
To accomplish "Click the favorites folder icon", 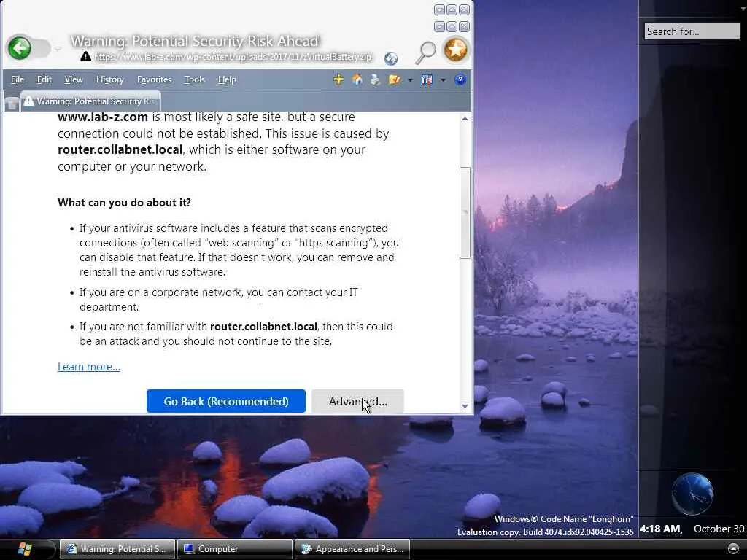I will click(x=395, y=79).
